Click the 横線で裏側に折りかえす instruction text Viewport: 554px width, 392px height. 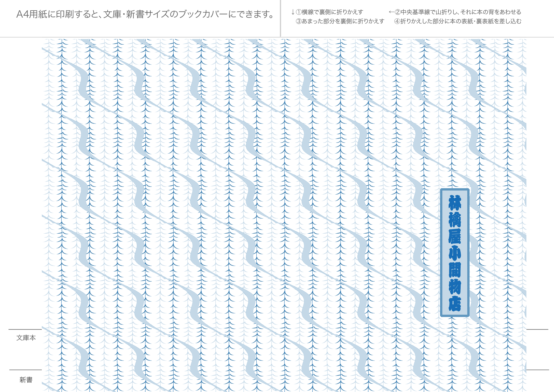pyautogui.click(x=332, y=12)
